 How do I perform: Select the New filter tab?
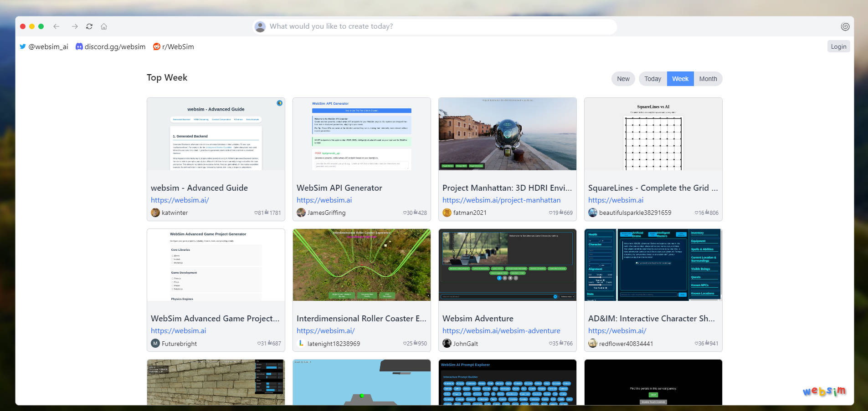[623, 78]
